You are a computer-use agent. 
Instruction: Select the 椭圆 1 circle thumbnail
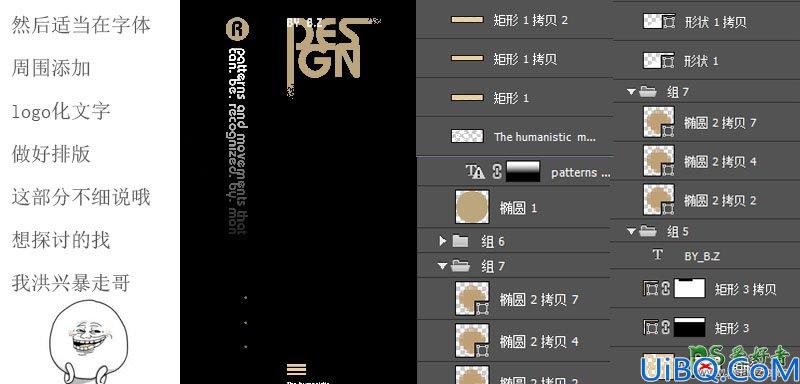pos(472,207)
